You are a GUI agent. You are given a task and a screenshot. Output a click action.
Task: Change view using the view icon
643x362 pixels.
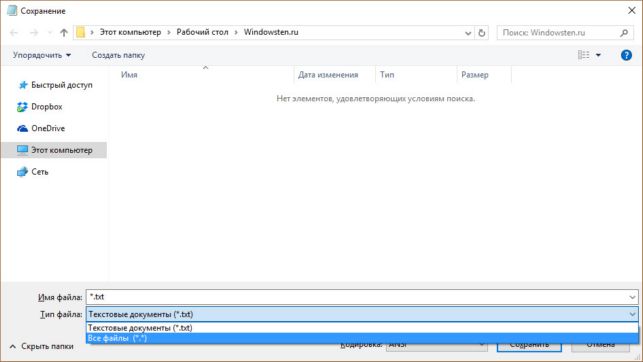pos(583,55)
